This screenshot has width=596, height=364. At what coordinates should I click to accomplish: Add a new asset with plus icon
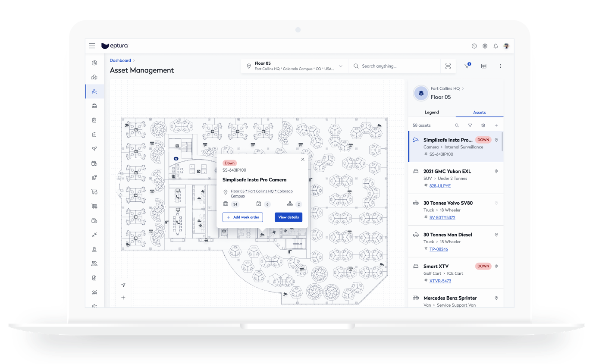[x=496, y=126]
